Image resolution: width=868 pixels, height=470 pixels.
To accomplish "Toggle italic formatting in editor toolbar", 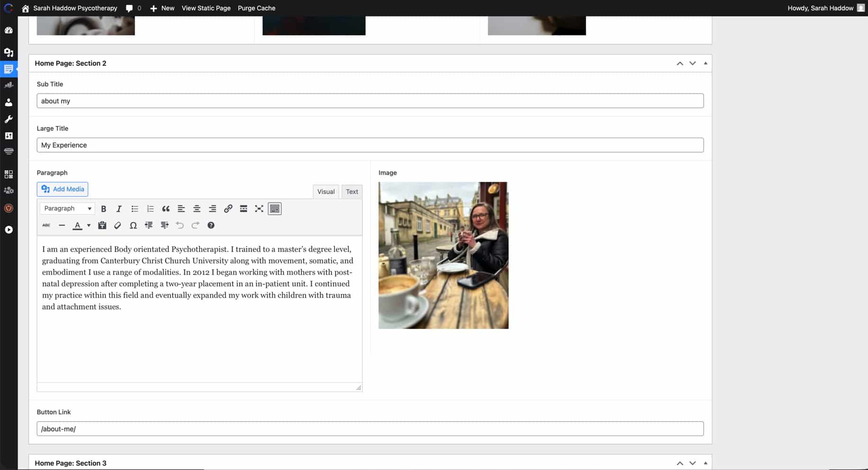I will click(119, 209).
